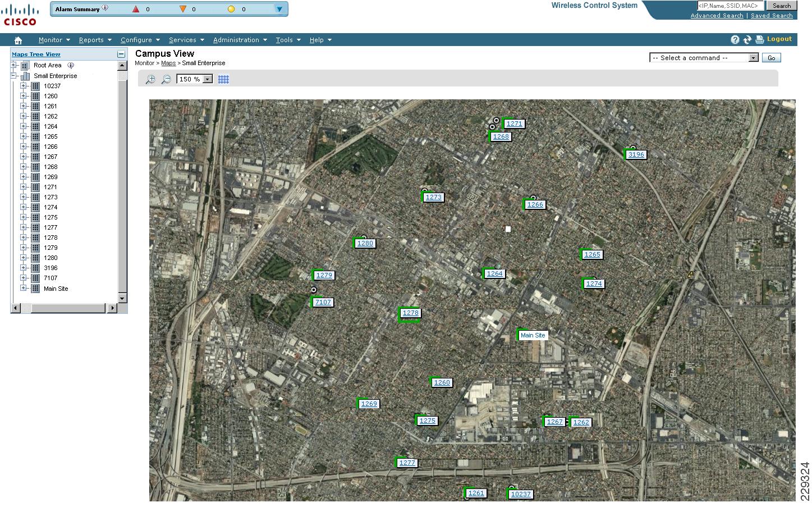This screenshot has height=507, width=812.
Task: Open the Services menu
Action: (186, 40)
